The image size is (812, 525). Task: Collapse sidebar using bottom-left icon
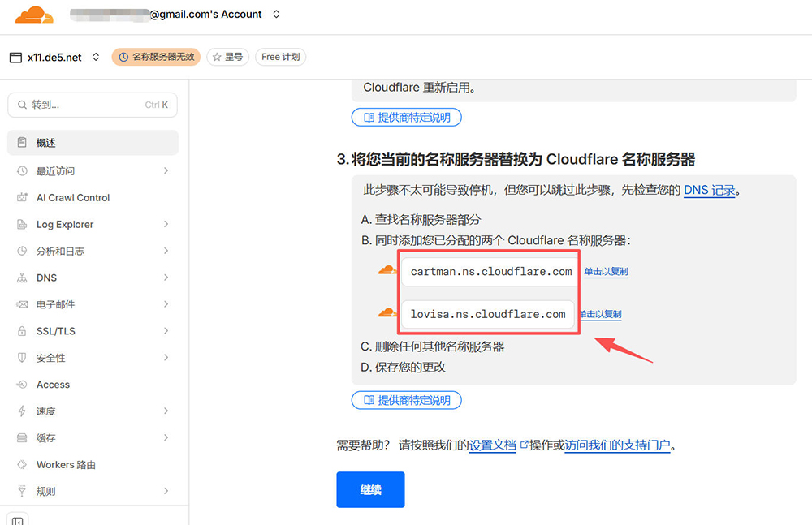[18, 519]
